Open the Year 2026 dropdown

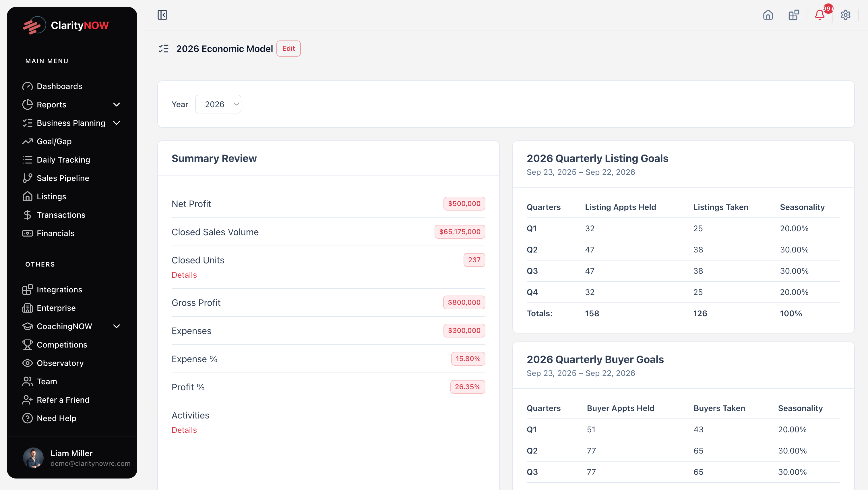[218, 104]
